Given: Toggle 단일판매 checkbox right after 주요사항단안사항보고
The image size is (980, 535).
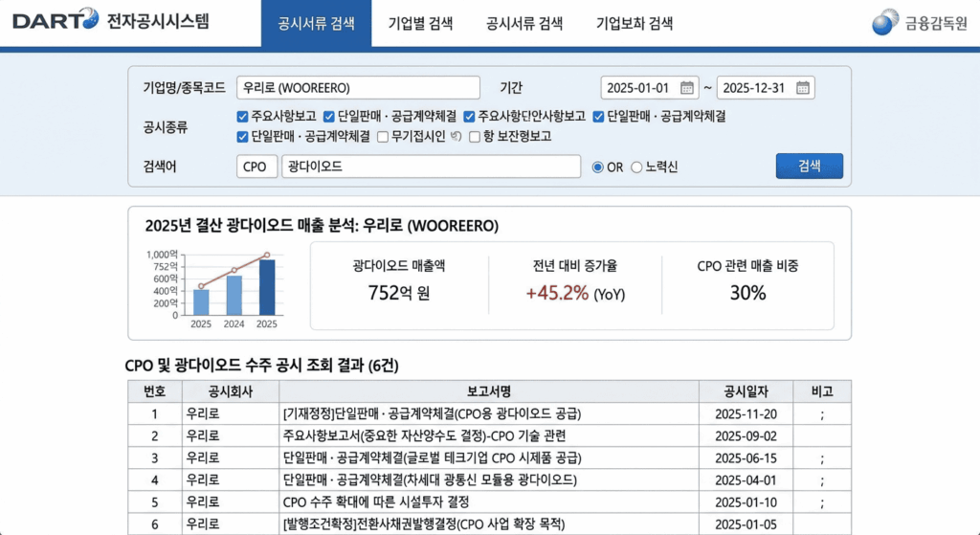Looking at the screenshot, I should (598, 116).
